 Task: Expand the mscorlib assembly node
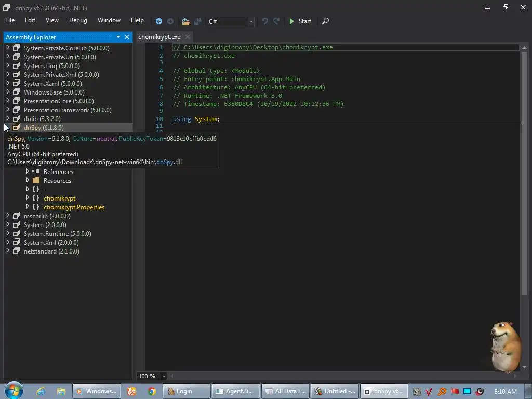[8, 216]
